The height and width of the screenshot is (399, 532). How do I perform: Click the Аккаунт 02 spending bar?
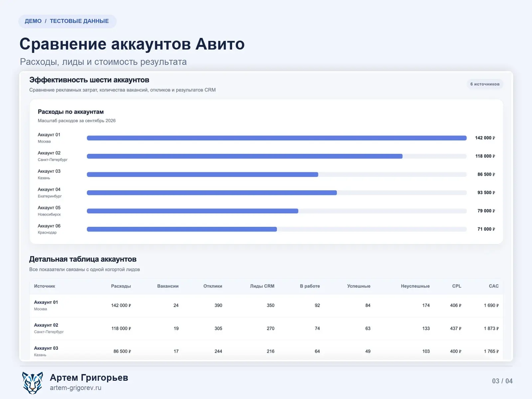coord(245,156)
